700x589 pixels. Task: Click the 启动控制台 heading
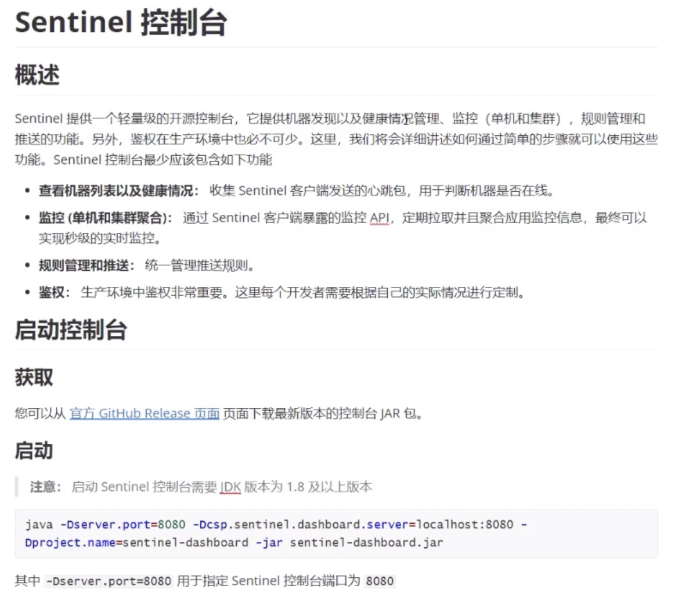pos(71,329)
